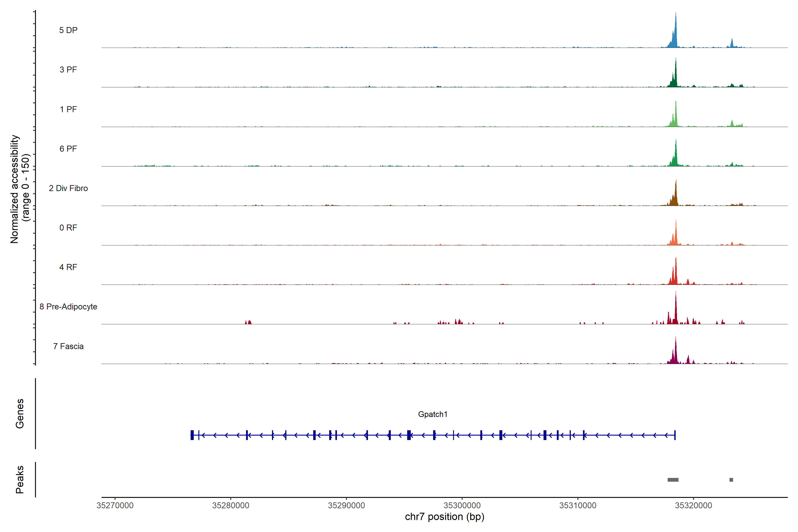Click the 1 PF track label

point(68,109)
